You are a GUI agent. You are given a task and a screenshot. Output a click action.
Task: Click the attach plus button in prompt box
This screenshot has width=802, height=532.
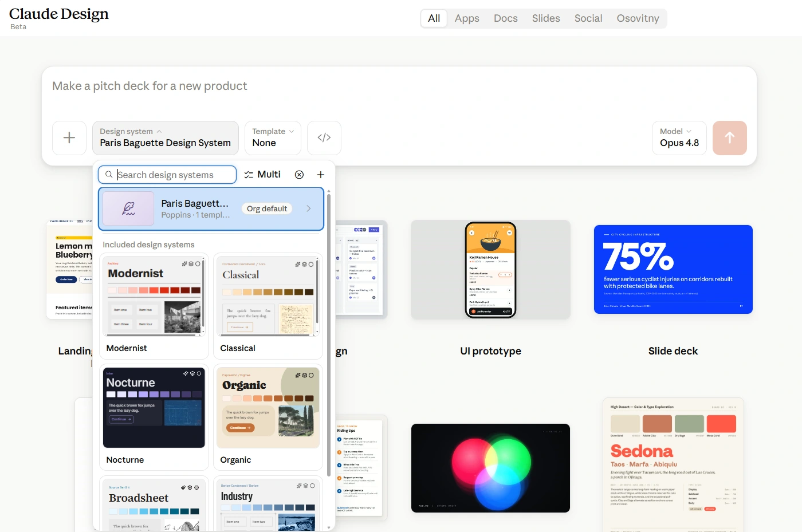(x=69, y=138)
